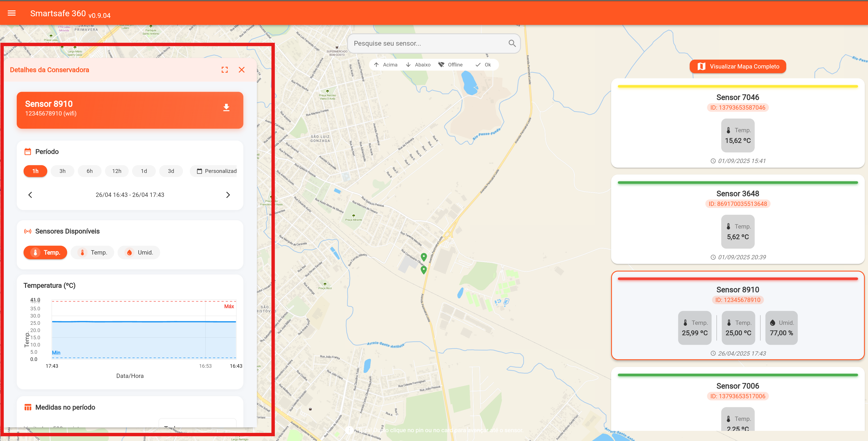Click the 16:53 marker on temperature chart

205,366
